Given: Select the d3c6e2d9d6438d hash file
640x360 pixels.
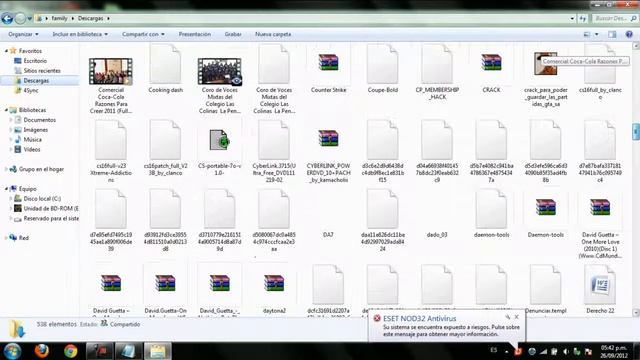Looking at the screenshot, I should [x=382, y=140].
